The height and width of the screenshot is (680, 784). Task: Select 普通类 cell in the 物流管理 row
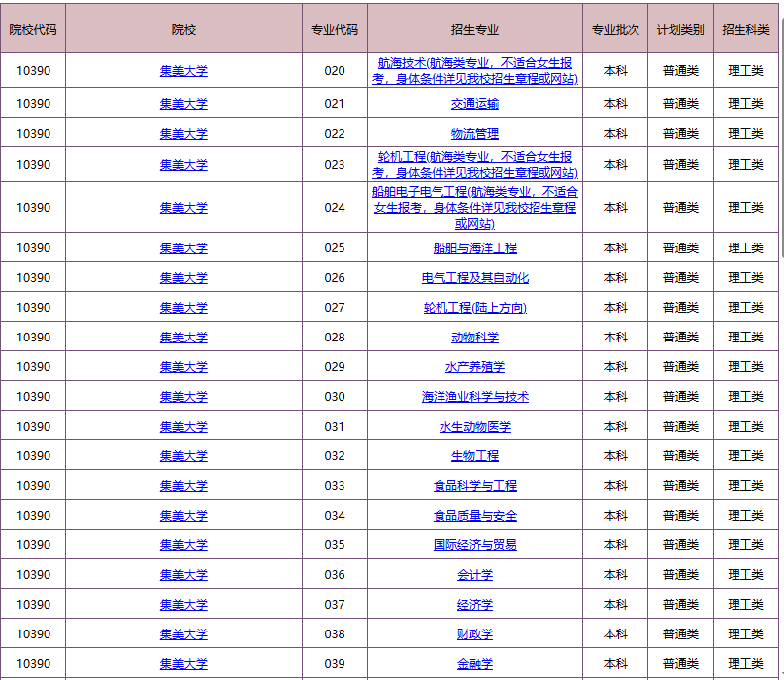click(x=680, y=133)
